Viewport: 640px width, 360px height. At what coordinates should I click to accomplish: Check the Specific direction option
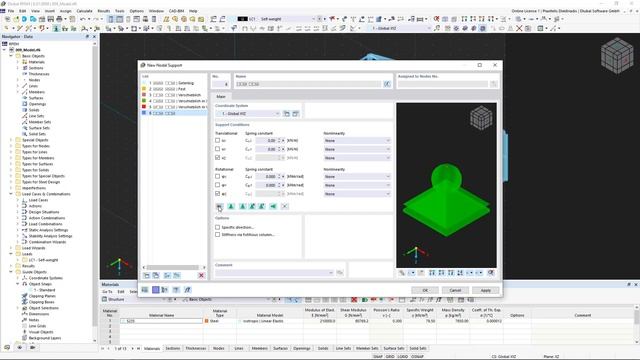point(218,227)
